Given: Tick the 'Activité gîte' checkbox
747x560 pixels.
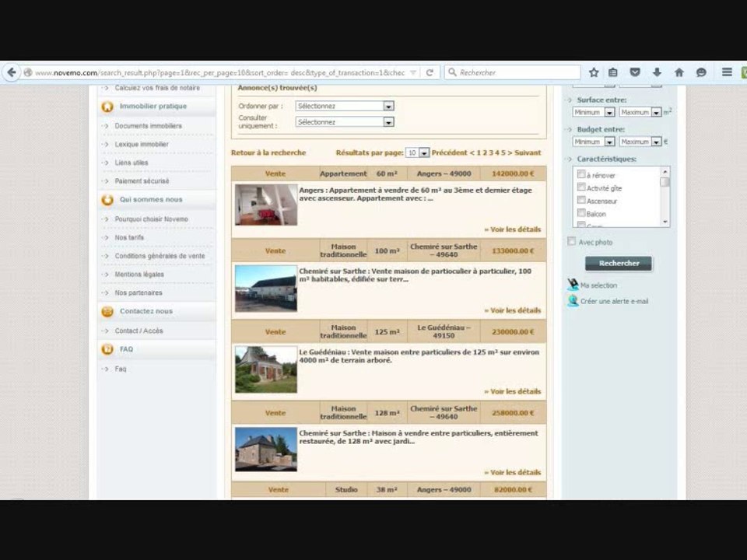Looking at the screenshot, I should (581, 187).
